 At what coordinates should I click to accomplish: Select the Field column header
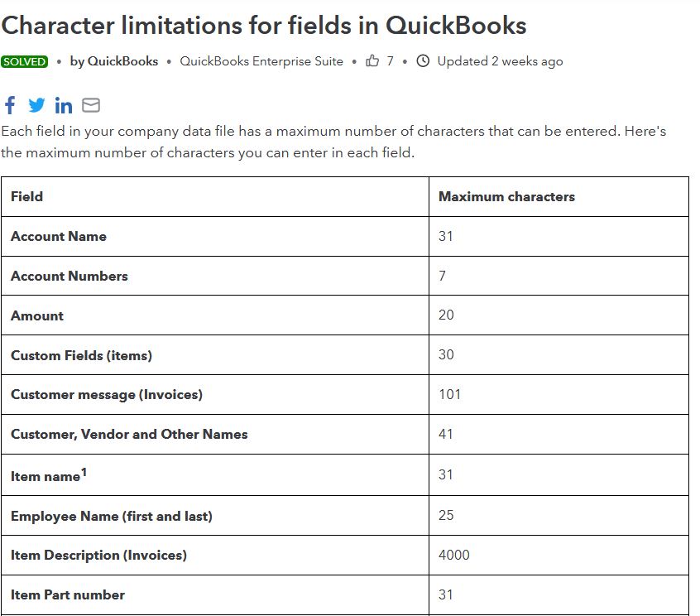[25, 196]
